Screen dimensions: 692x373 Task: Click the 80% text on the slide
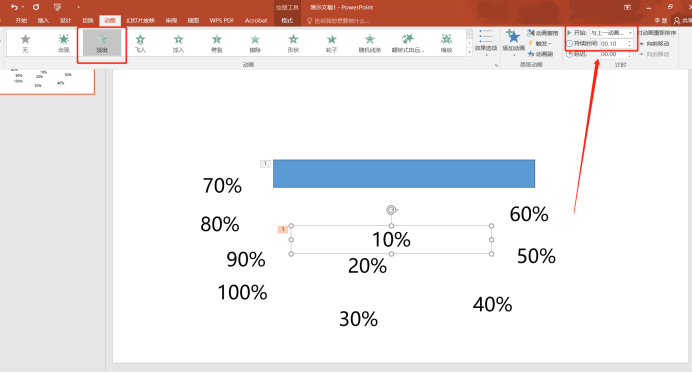coord(220,224)
